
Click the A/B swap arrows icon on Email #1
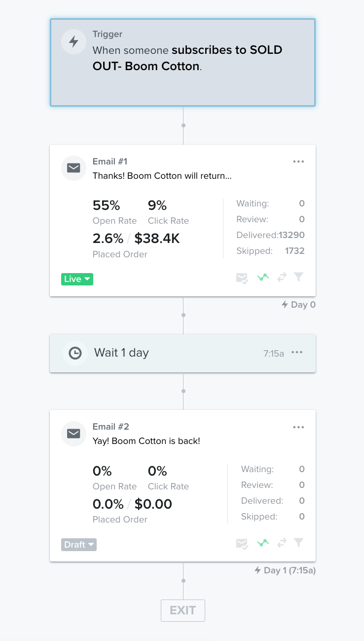281,277
